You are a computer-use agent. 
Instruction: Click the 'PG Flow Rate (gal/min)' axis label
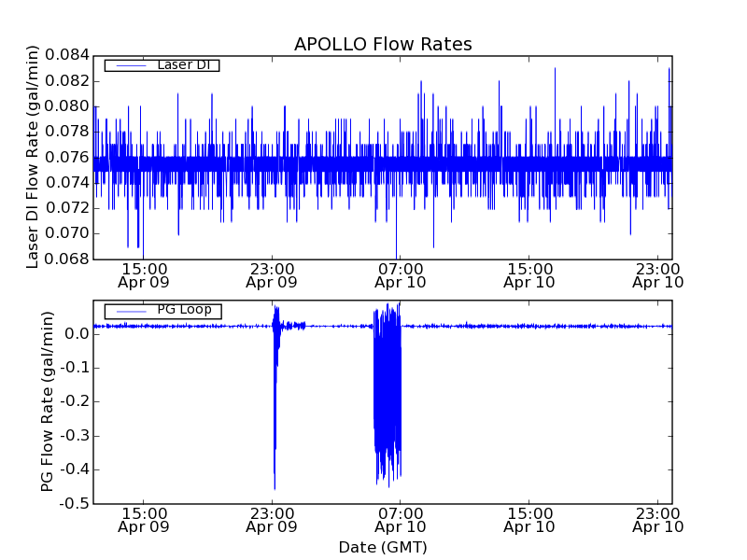[x=48, y=401]
